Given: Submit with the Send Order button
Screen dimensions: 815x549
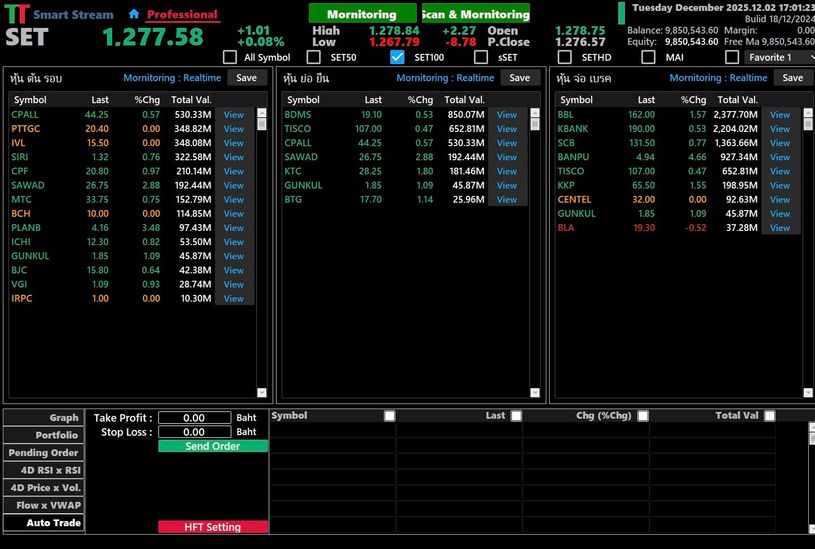Looking at the screenshot, I should click(213, 446).
